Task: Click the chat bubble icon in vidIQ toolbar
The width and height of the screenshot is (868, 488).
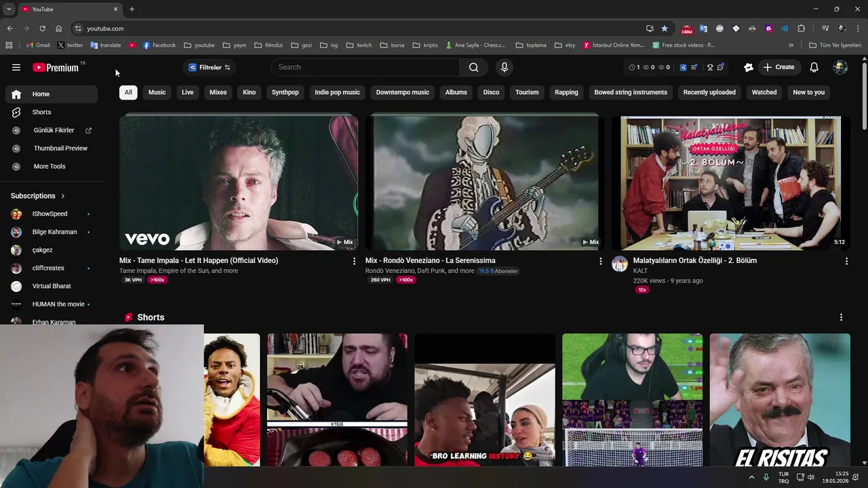Action: pyautogui.click(x=720, y=67)
